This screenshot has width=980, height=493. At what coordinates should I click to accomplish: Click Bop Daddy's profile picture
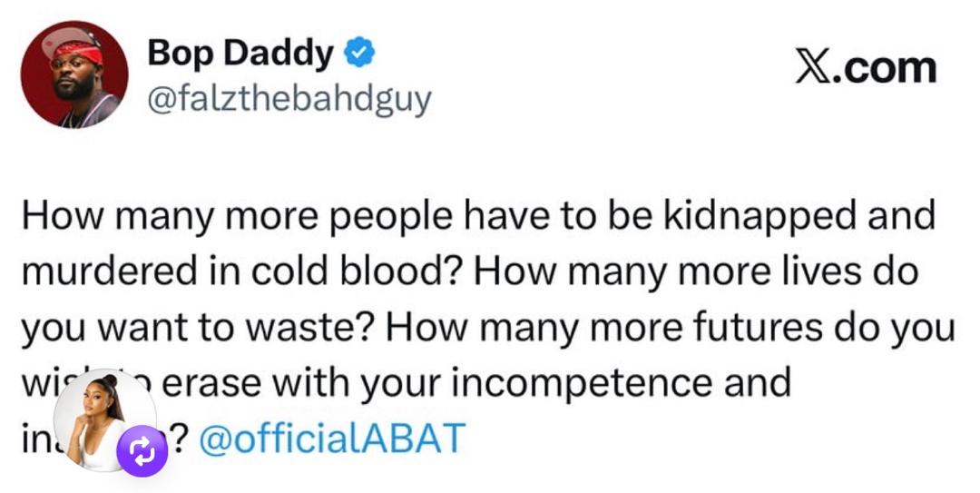coord(74,74)
